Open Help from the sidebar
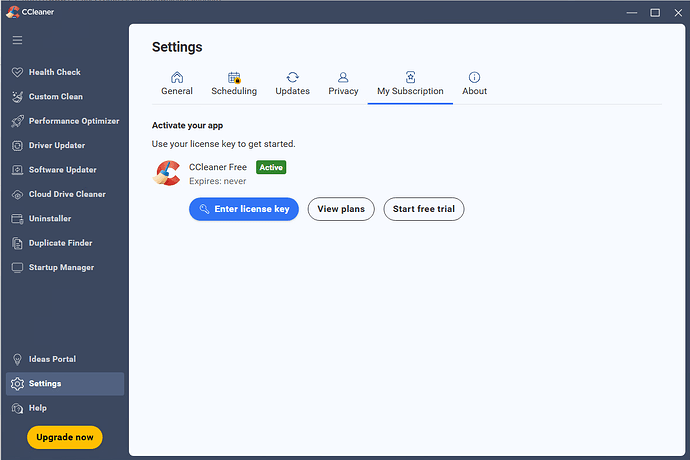The height and width of the screenshot is (460, 690). click(x=65, y=408)
